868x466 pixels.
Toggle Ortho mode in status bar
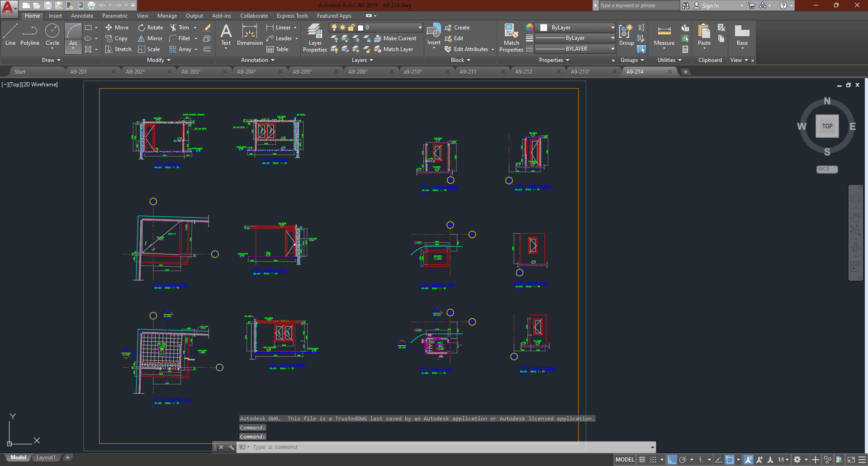coord(672,460)
